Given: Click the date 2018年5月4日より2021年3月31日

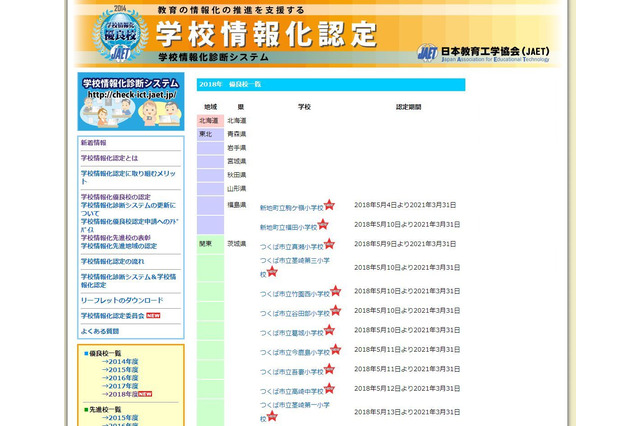Looking at the screenshot, I should [x=405, y=205].
